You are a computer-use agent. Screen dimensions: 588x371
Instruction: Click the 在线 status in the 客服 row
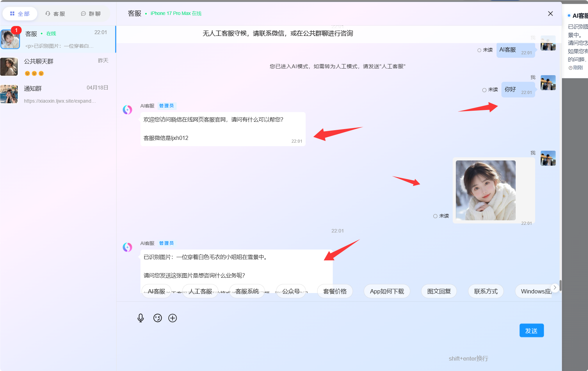coord(51,34)
